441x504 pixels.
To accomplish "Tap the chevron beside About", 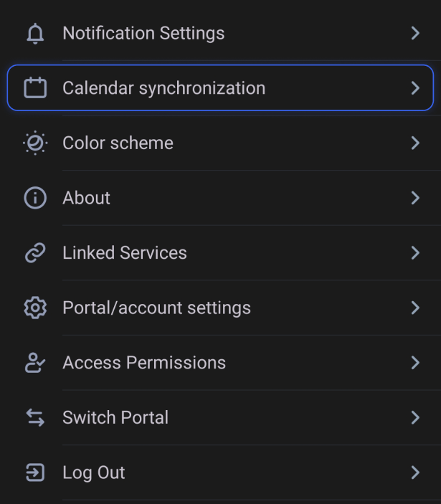I will 415,198.
